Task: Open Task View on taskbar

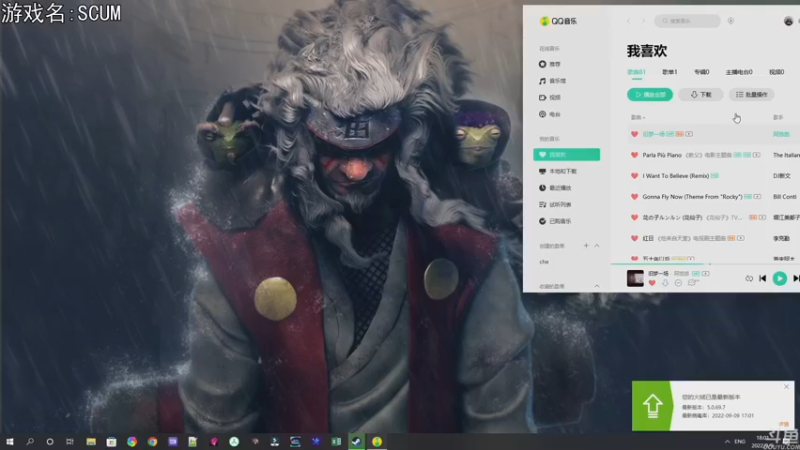Action: (70, 442)
